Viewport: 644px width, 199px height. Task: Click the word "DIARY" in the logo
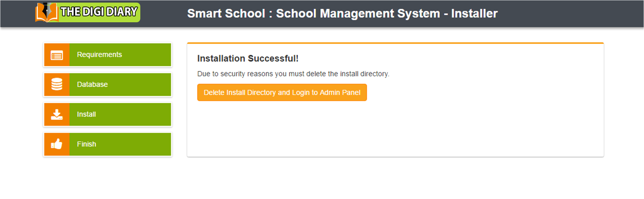click(x=122, y=12)
